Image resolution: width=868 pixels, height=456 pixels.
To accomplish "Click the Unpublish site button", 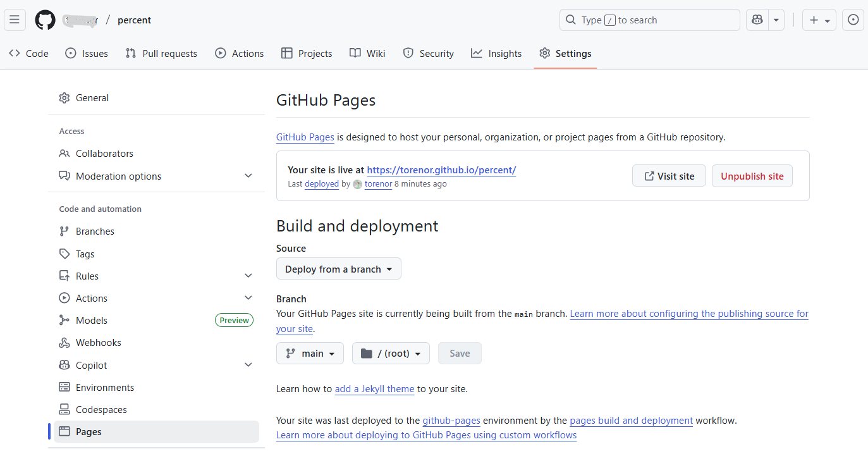I will point(752,176).
